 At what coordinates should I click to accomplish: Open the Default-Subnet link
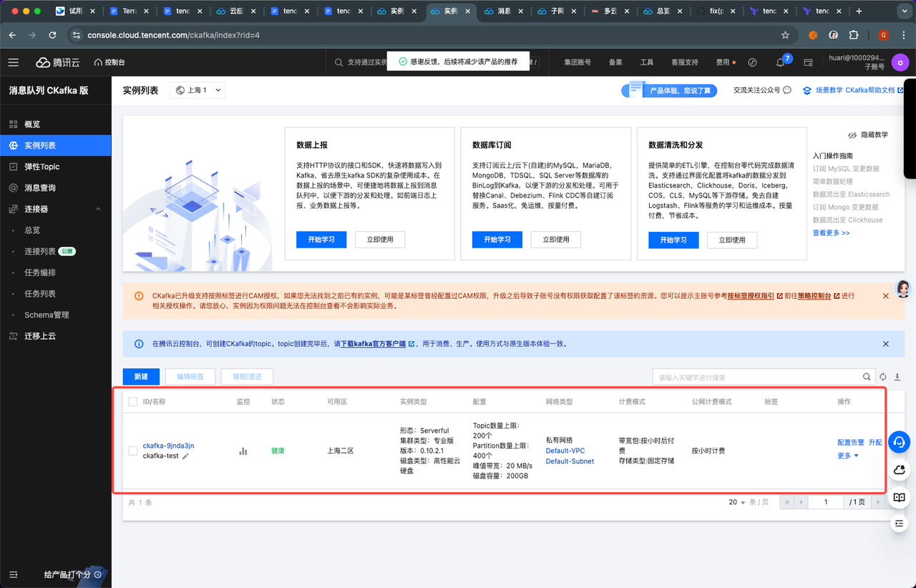570,461
